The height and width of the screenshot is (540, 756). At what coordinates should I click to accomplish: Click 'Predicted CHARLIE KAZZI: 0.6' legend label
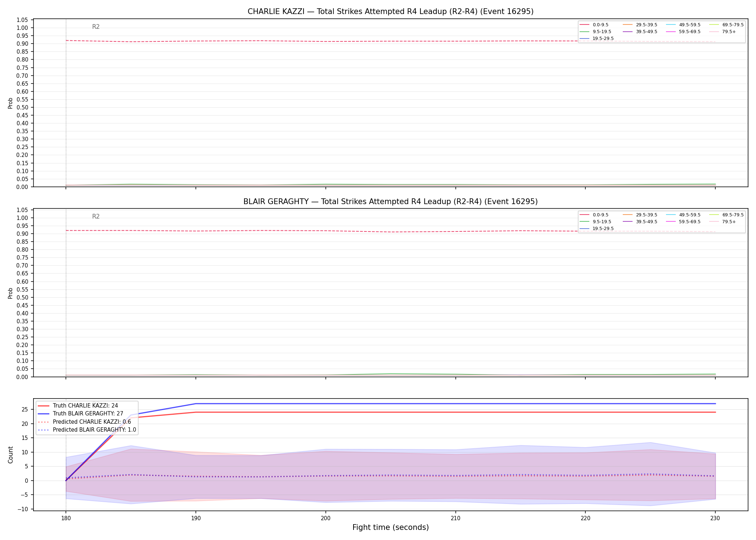point(92,422)
